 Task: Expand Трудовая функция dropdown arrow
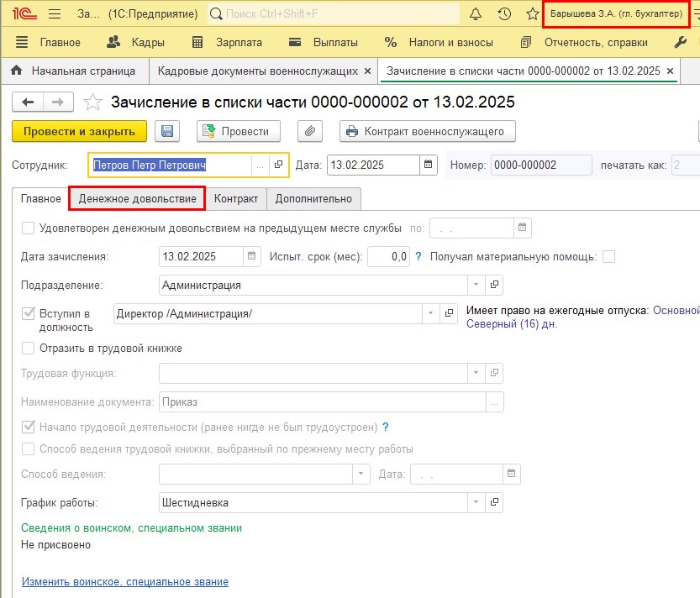[x=476, y=373]
